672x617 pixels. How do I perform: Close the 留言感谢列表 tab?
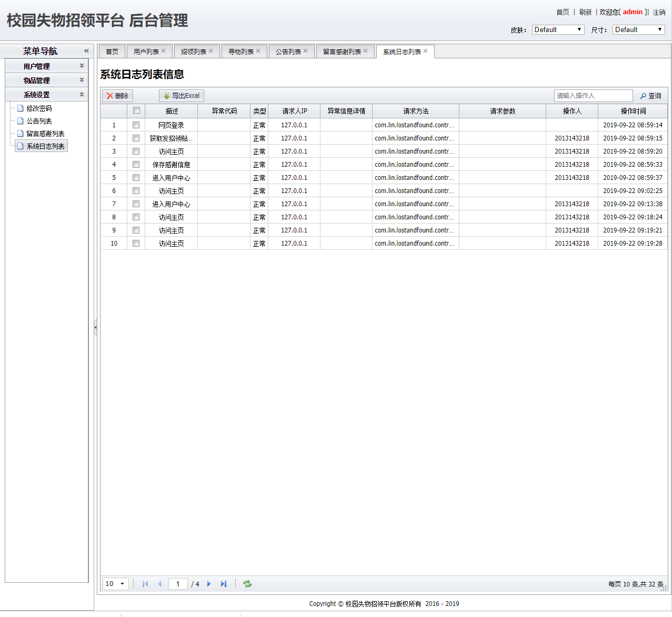tap(366, 51)
